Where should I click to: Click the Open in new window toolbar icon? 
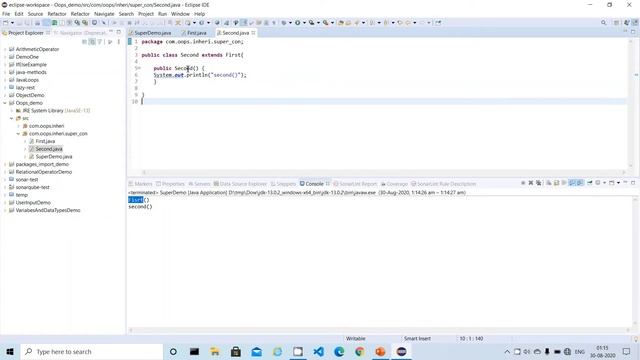coord(438,23)
